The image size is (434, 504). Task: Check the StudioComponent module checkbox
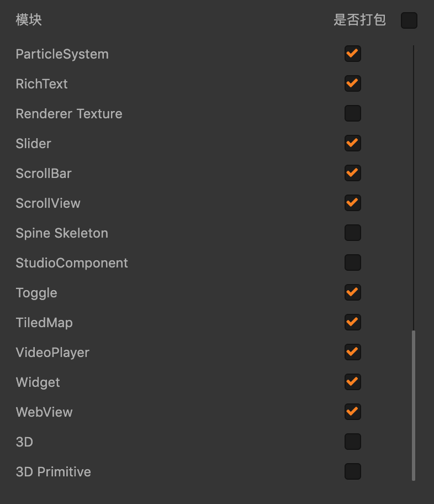[x=352, y=263]
